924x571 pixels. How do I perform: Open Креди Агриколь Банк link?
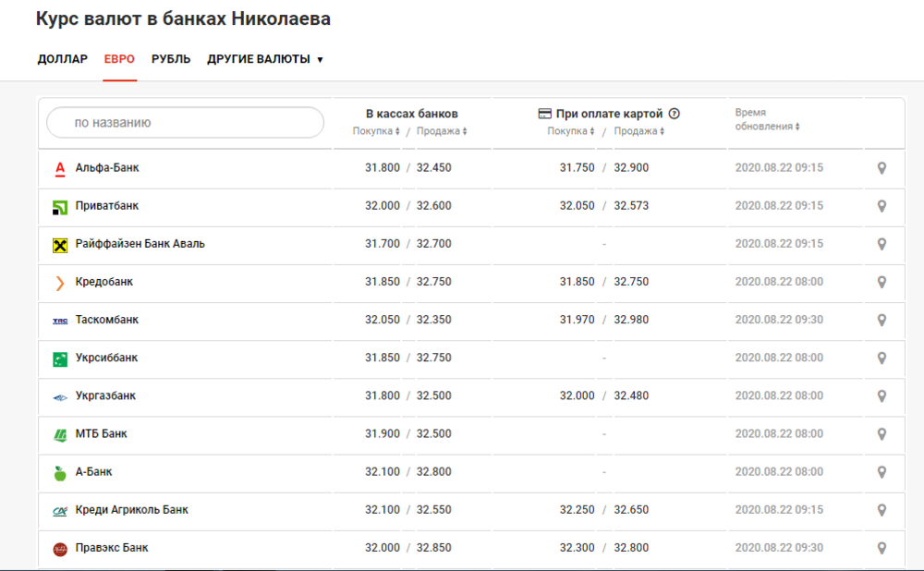[x=132, y=510]
